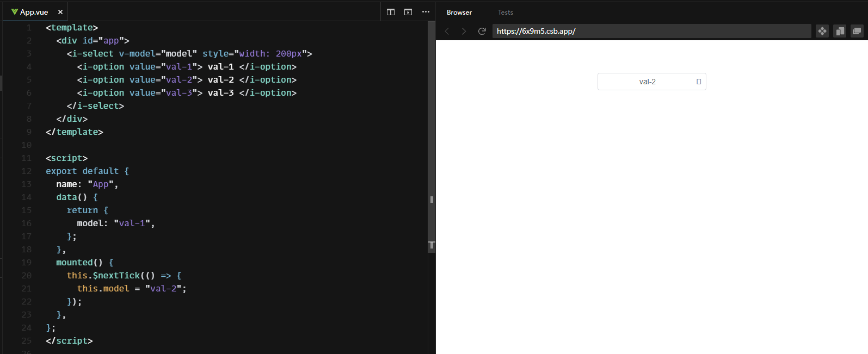The height and width of the screenshot is (354, 868).
Task: Click the i-option val-3 code line
Action: (x=187, y=93)
